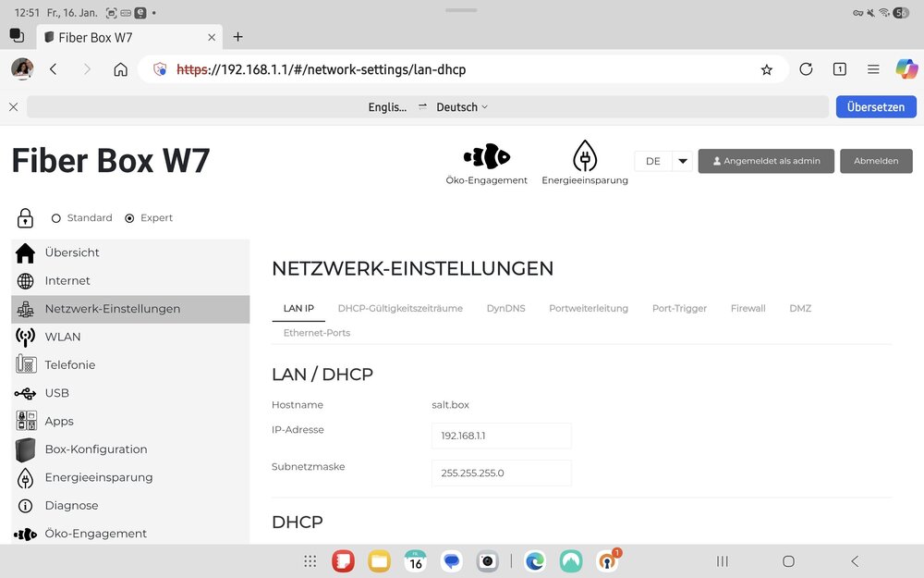Open the Übersicht home icon in sidebar
The image size is (924, 578).
click(x=25, y=252)
